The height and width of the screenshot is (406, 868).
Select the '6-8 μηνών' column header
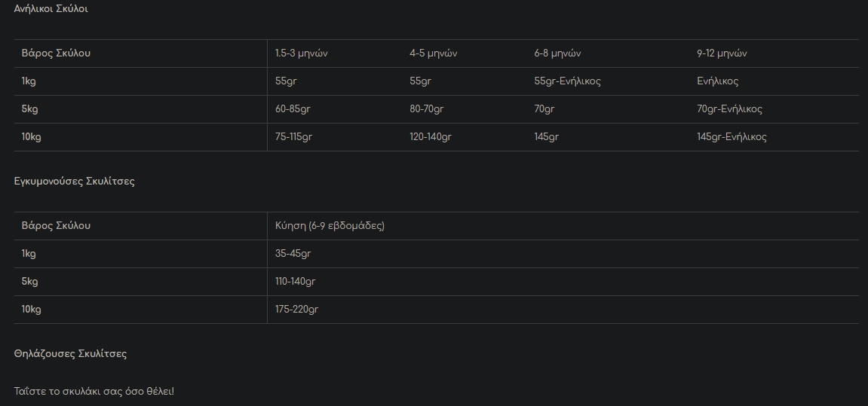[557, 53]
